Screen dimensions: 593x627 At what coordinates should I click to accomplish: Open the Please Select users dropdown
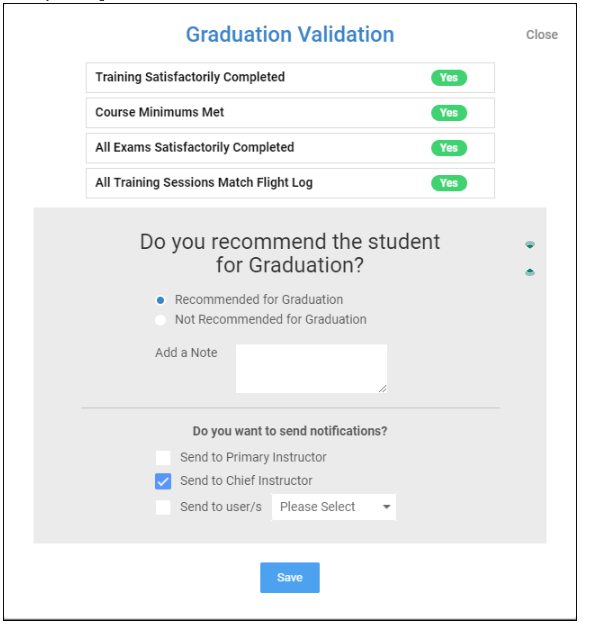click(334, 507)
